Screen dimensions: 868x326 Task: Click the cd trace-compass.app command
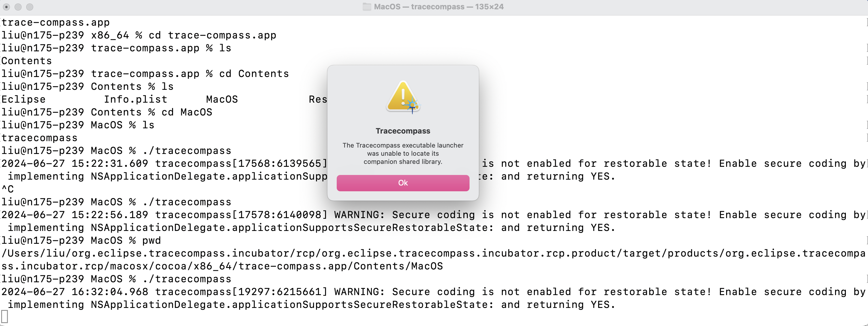coord(212,36)
